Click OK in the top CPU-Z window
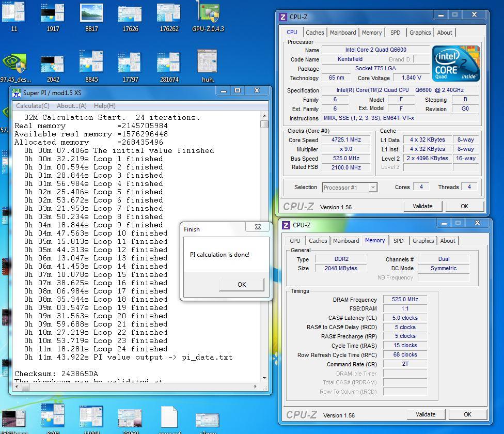 (464, 206)
